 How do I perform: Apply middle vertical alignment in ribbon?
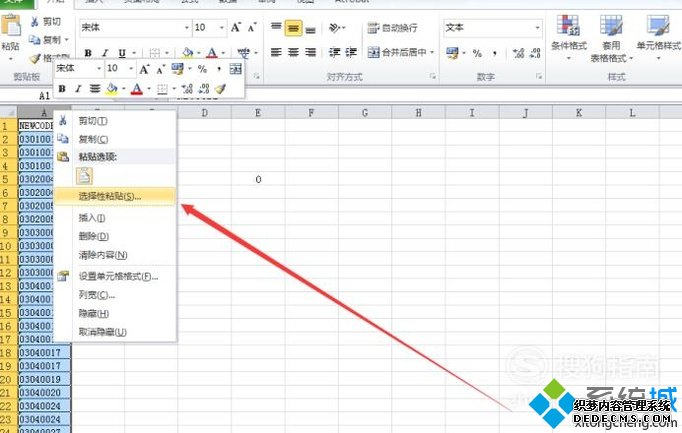(294, 28)
